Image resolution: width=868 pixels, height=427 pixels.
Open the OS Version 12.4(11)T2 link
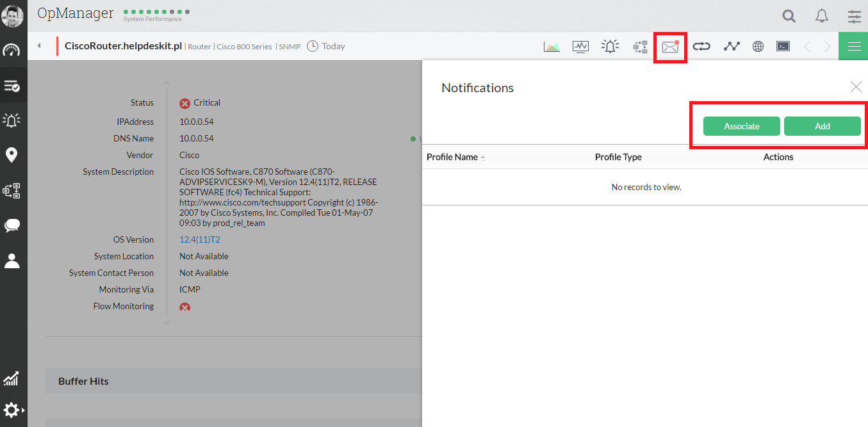click(x=200, y=239)
